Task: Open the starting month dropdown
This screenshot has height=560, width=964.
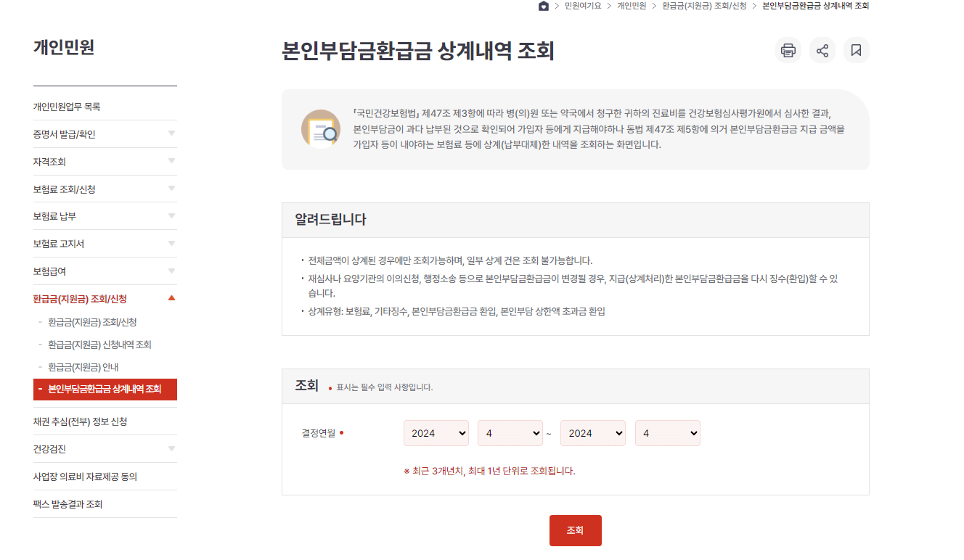Action: point(510,432)
